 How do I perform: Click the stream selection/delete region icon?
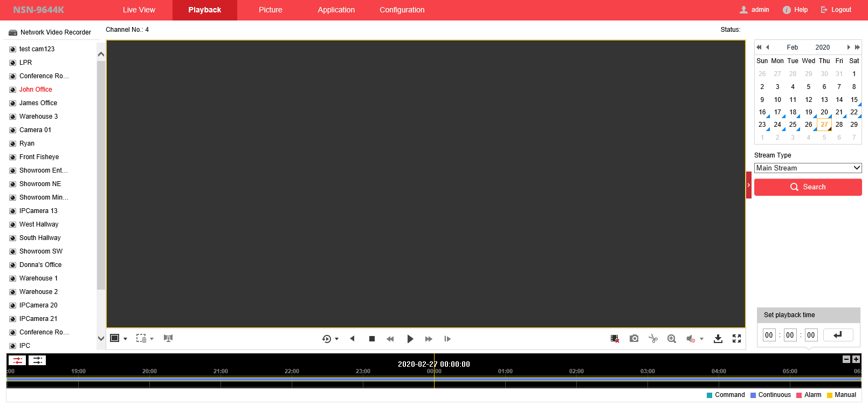pos(141,338)
